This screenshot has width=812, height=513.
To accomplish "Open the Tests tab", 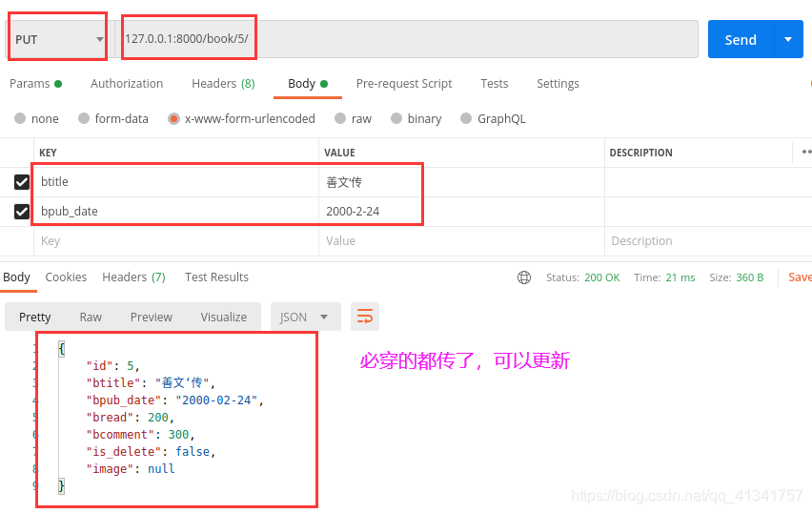I will (494, 83).
